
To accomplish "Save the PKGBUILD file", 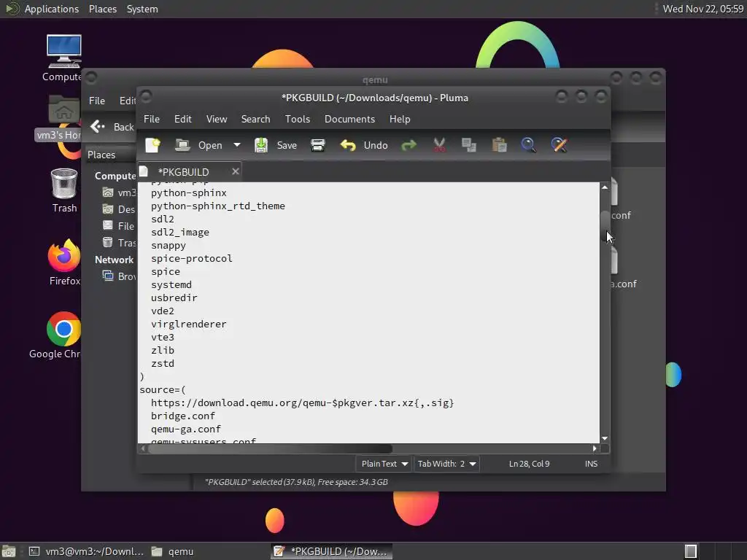I will click(275, 145).
